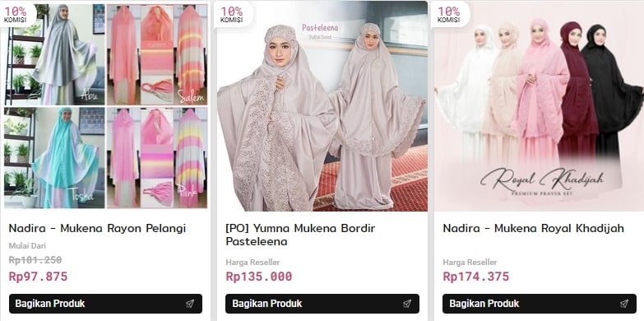Screen dimensions: 644x321
Task: Click the Rp97.875 discounted price
Action: 38,277
